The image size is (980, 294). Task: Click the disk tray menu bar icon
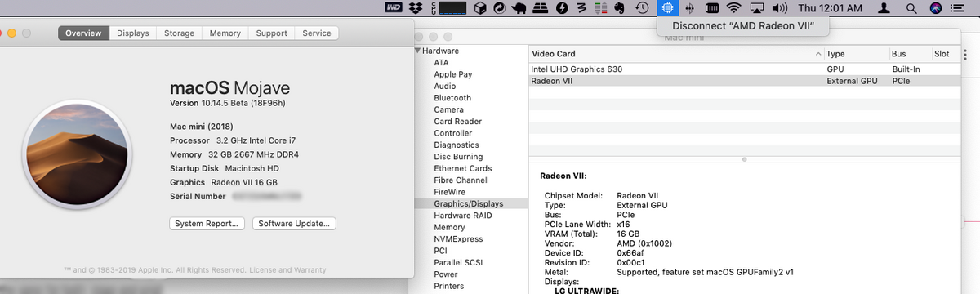point(541,8)
